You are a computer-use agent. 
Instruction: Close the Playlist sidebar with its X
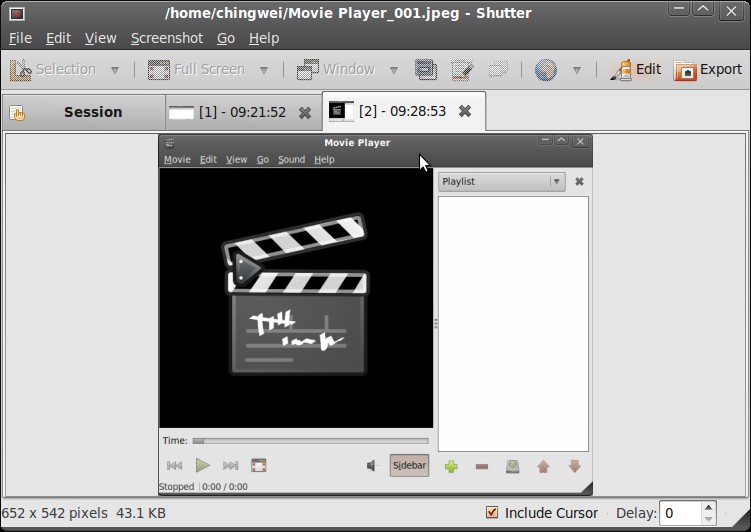click(x=579, y=181)
